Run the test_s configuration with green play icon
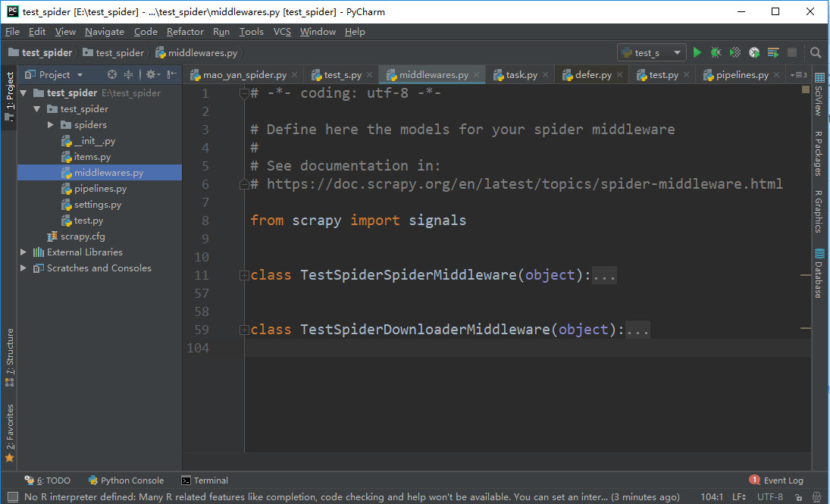 tap(697, 52)
